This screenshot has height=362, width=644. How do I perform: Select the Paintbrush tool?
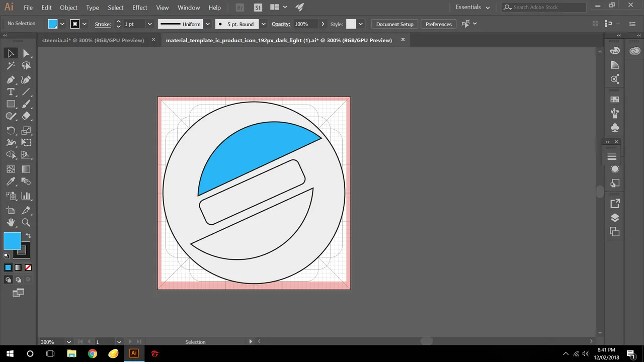[x=26, y=104]
